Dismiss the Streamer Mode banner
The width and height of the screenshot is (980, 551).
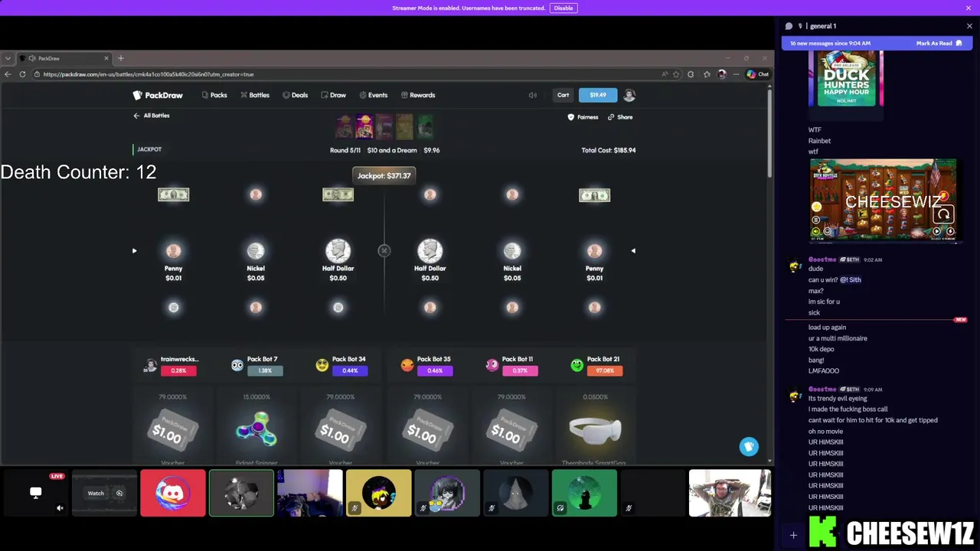point(969,8)
